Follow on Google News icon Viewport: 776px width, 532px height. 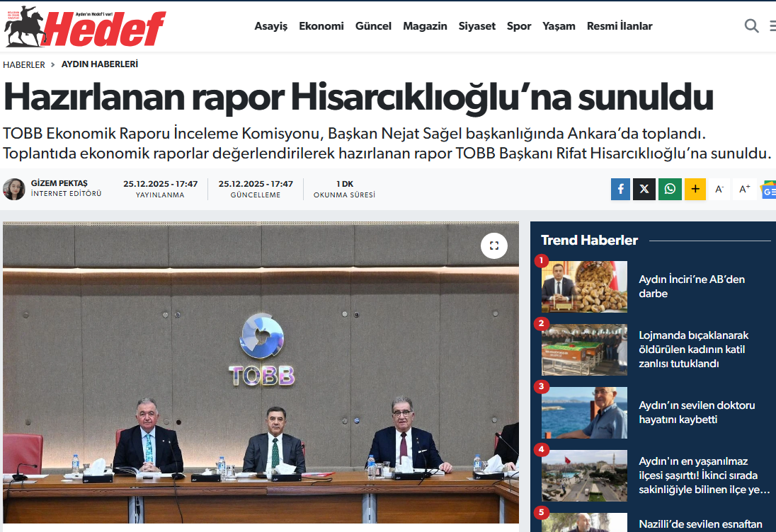click(768, 190)
